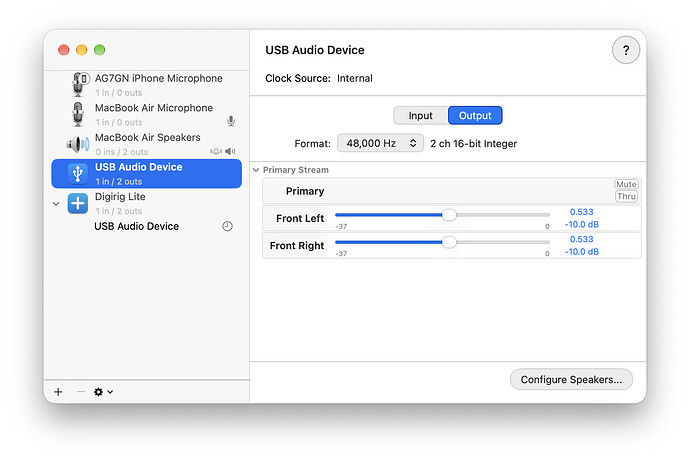
Task: Click the Digirig Lite aggregate device plus icon
Action: (x=78, y=203)
